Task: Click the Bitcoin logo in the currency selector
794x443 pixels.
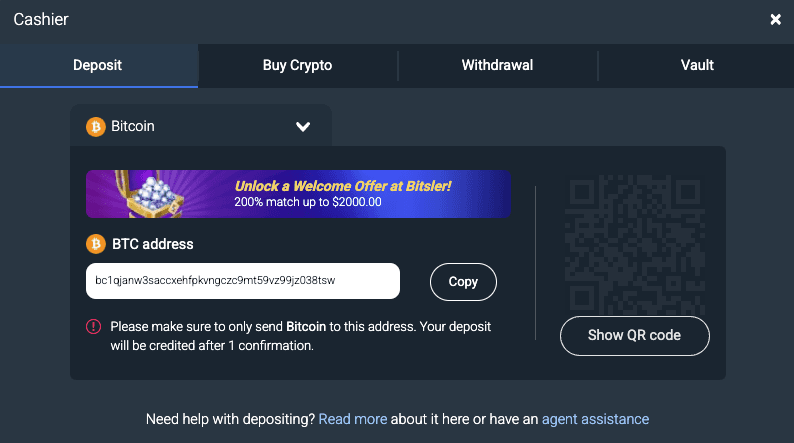Action: 96,127
